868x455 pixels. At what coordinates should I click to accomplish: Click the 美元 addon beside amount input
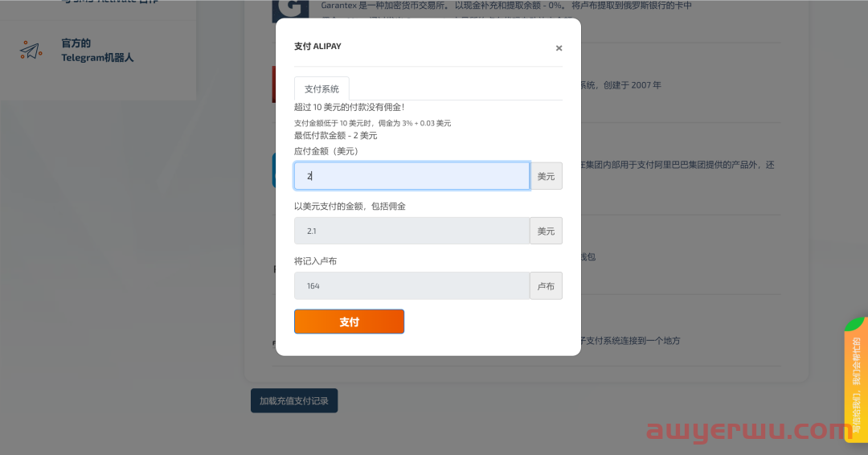pos(546,176)
